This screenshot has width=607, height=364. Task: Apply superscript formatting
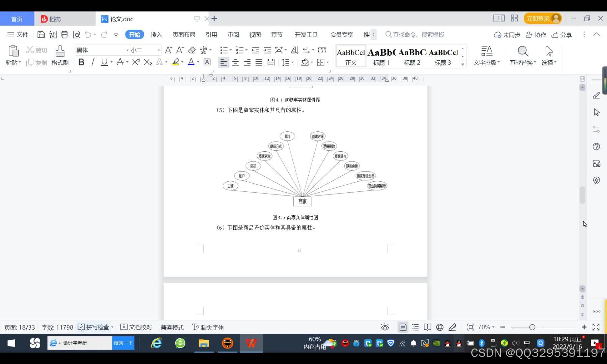click(x=136, y=62)
